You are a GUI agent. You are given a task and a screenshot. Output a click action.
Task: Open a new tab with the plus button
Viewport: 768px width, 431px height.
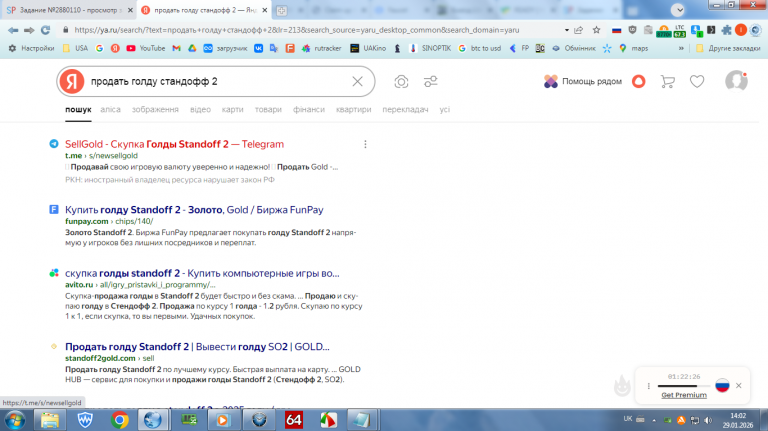pos(282,10)
